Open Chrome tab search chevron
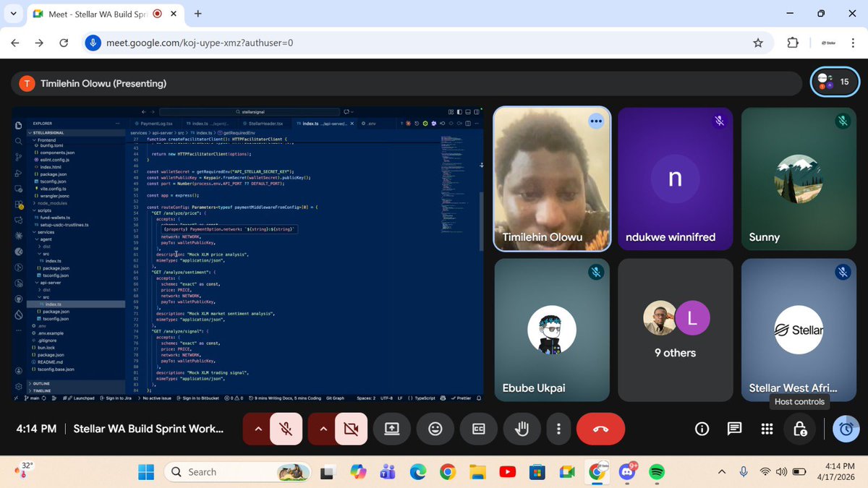This screenshot has width=868, height=488. point(14,13)
